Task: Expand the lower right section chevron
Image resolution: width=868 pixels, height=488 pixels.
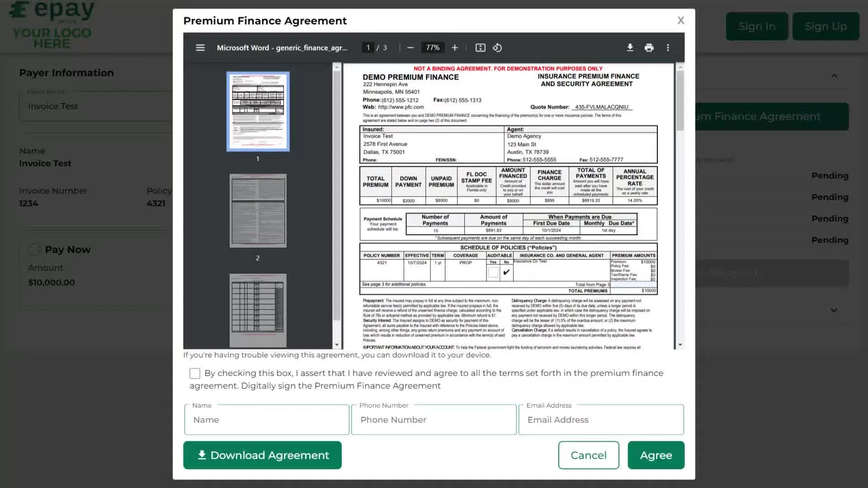Action: point(834,310)
